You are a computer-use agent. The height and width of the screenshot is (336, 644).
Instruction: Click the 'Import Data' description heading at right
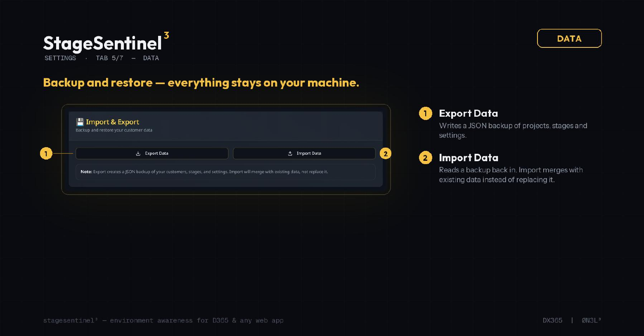469,158
